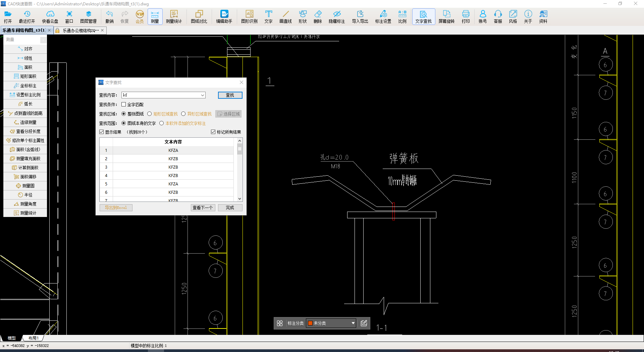The height and width of the screenshot is (352, 644).
Task: Select 矩形面积 in the measure panel
Action: tap(25, 76)
